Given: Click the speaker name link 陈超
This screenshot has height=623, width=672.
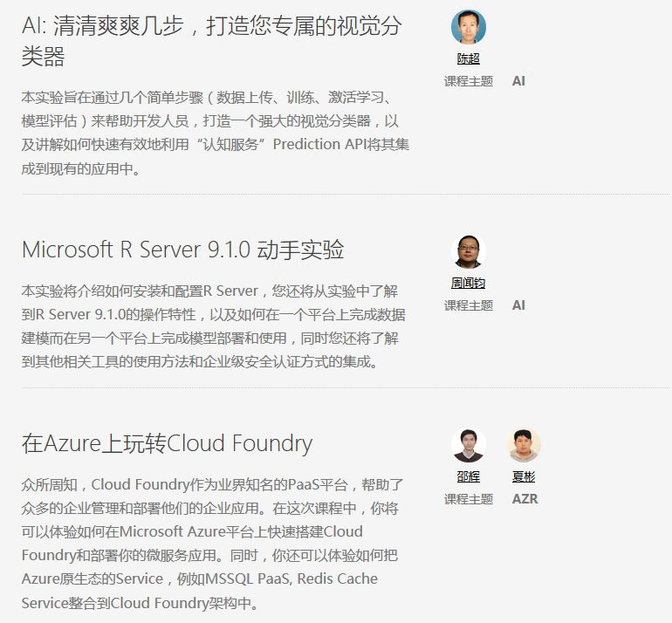Looking at the screenshot, I should [x=468, y=58].
